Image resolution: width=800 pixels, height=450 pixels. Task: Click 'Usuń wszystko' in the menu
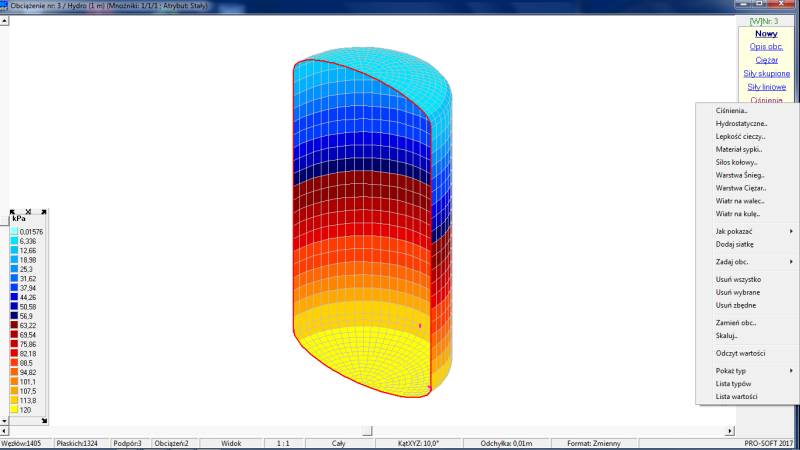[738, 280]
